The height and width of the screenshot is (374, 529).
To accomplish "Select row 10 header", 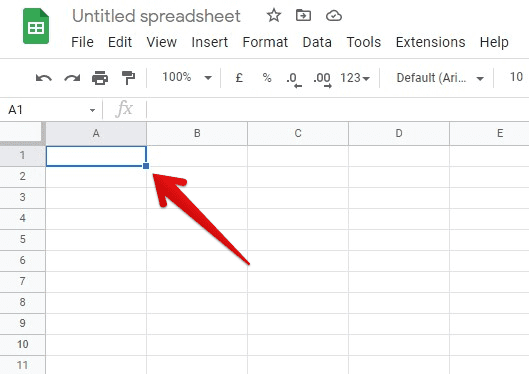I will click(x=22, y=344).
